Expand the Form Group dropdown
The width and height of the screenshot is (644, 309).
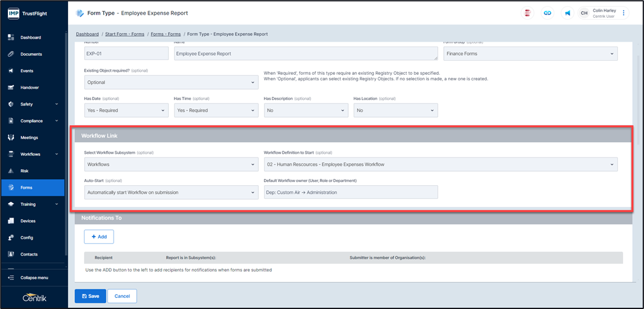click(530, 54)
